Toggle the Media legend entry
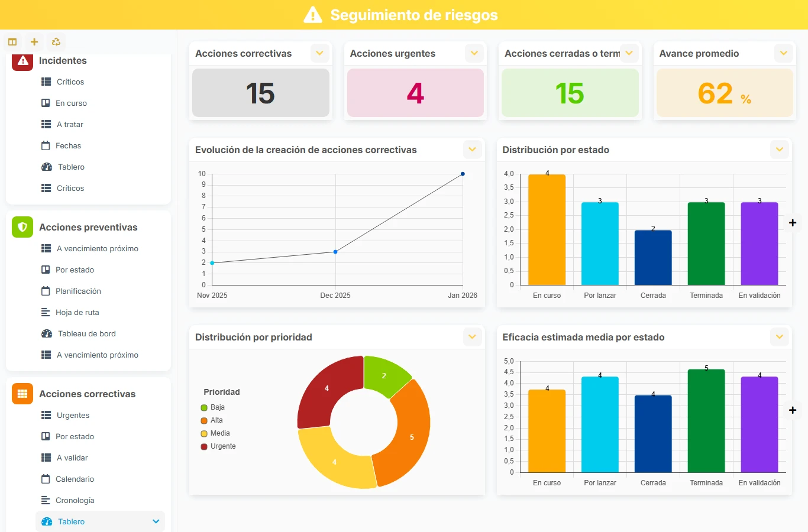Screen dimensions: 808x532 coord(215,433)
